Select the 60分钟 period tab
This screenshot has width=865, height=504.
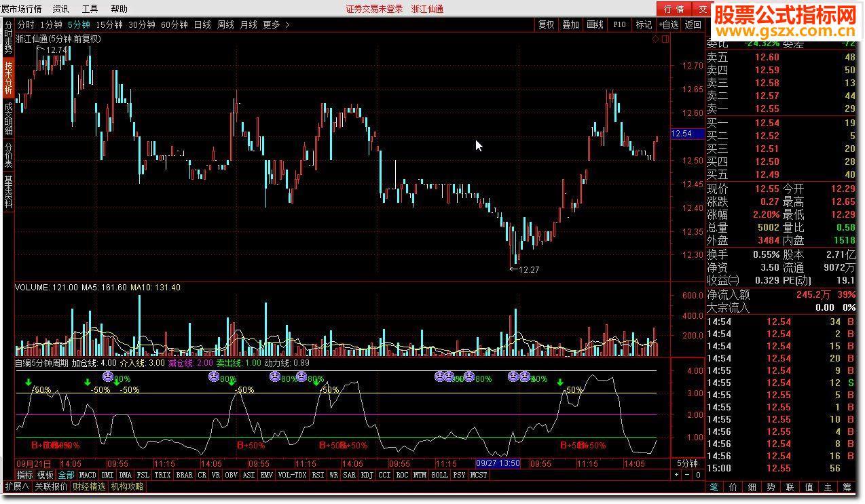(174, 24)
